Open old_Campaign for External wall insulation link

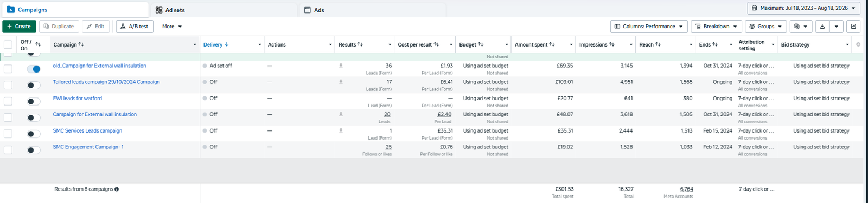coord(99,66)
